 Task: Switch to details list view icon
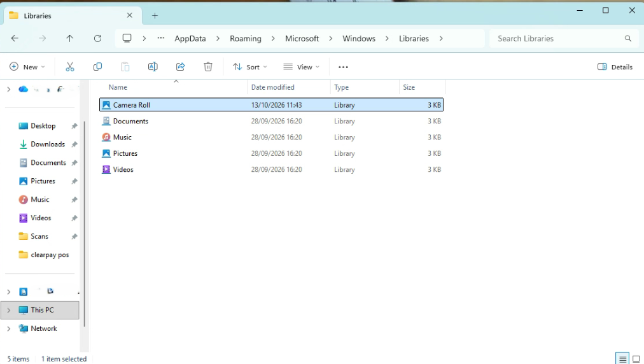(x=622, y=359)
